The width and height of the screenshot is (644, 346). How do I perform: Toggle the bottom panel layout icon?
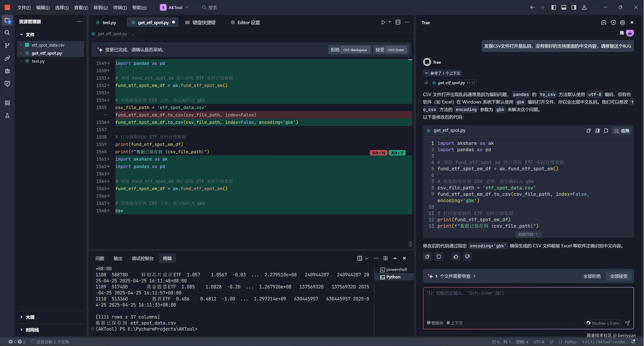click(564, 7)
